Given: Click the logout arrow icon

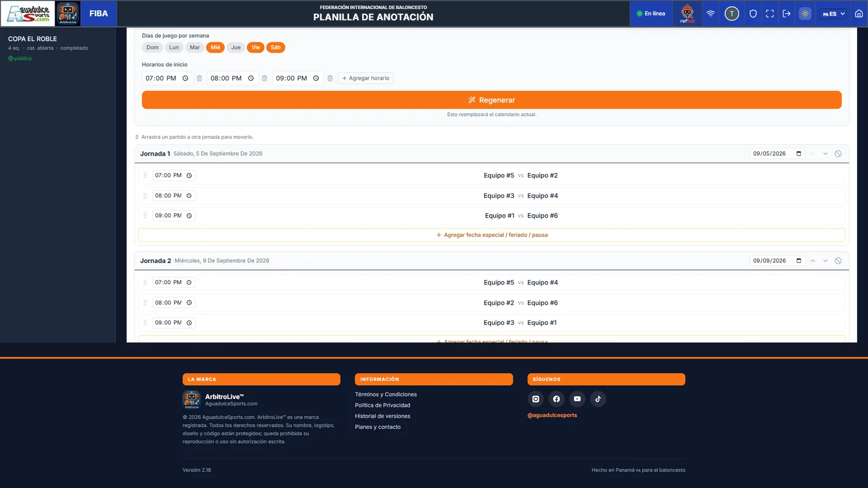Looking at the screenshot, I should tap(787, 14).
